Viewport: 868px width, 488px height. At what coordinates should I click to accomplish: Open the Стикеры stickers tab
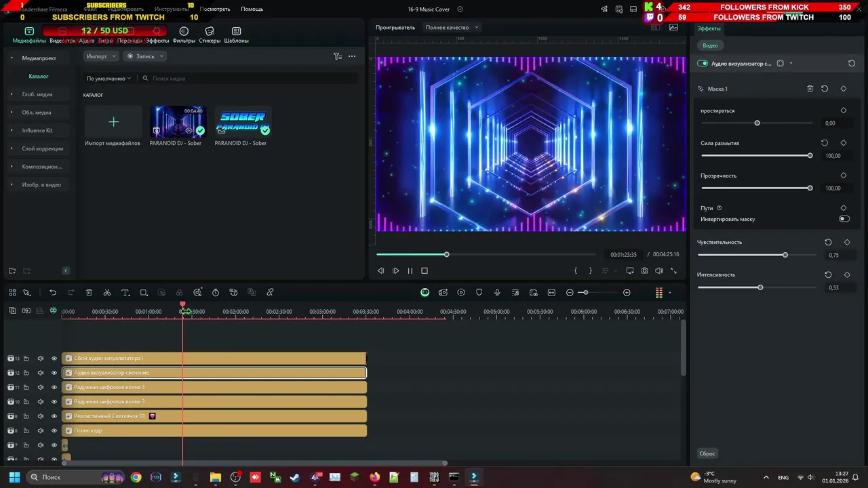pos(210,35)
